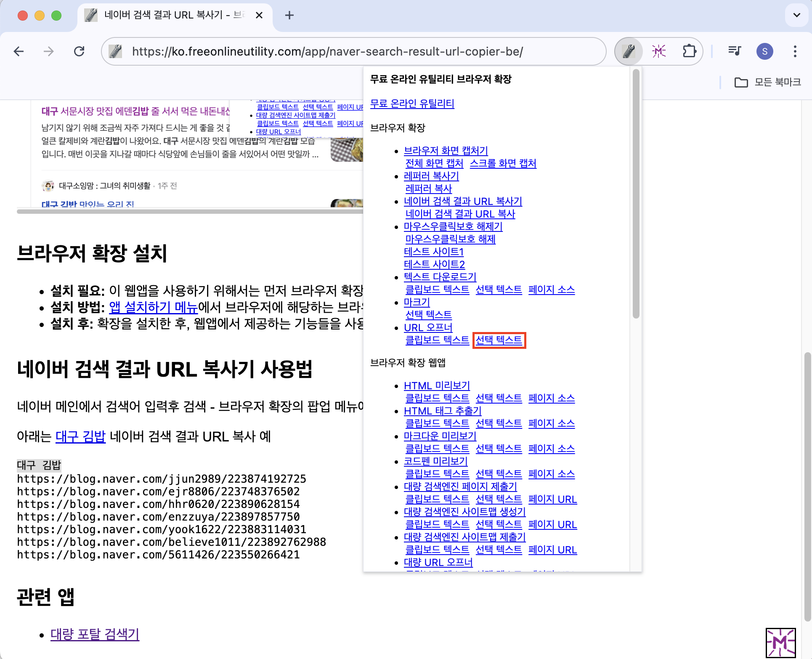This screenshot has width=812, height=659.
Task: Run 네이버 검색 결과 URL 복사 action
Action: coord(460,214)
